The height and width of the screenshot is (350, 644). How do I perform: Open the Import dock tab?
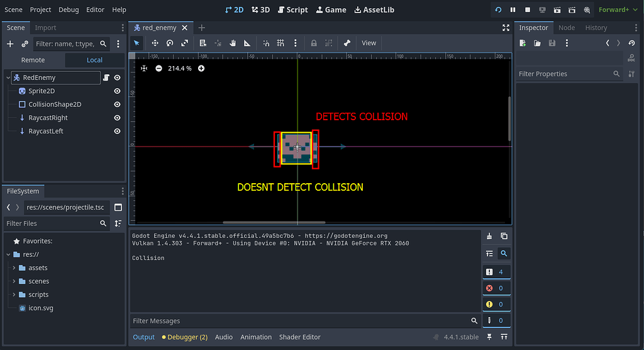point(45,28)
